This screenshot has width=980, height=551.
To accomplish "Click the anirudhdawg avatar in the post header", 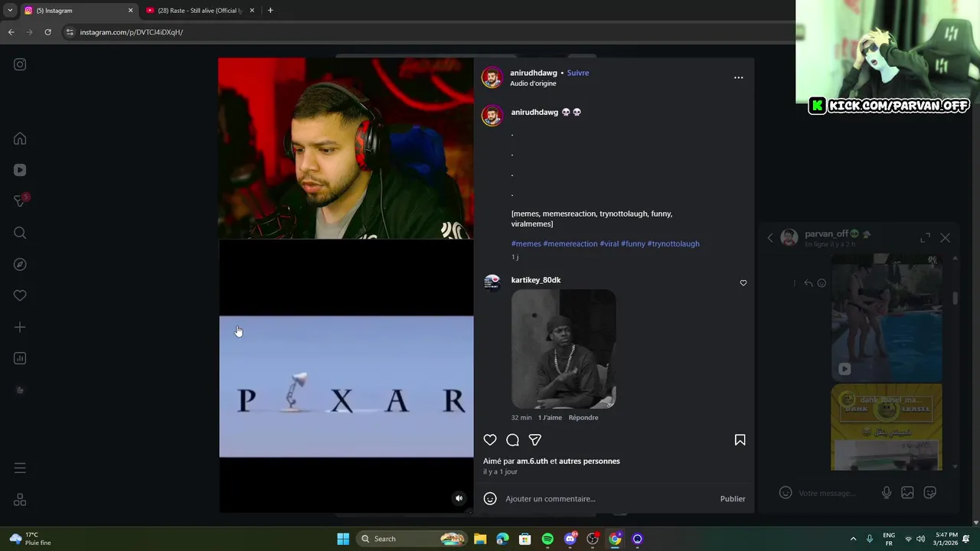I will pos(492,77).
